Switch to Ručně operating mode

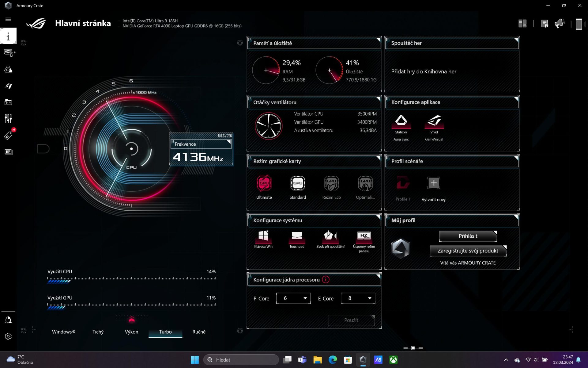pos(199,332)
